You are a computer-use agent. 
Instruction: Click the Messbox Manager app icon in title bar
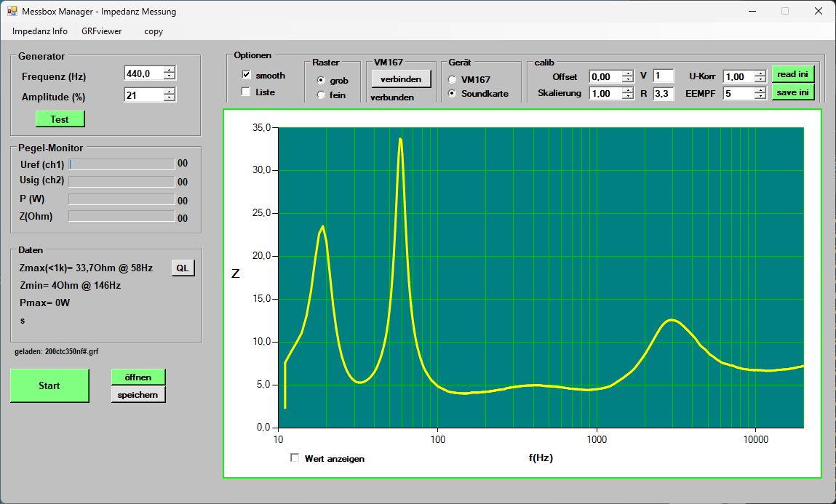[x=12, y=12]
